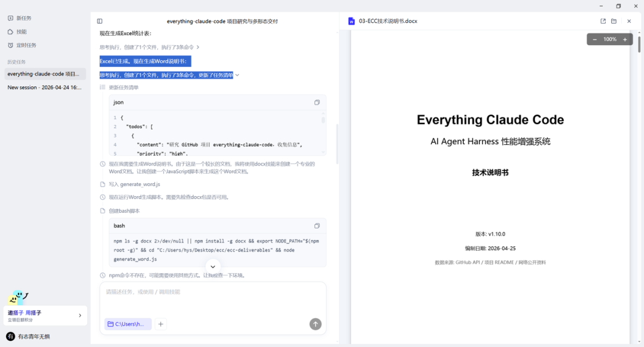Open the 有志青年无惧 user profile

(x=29, y=337)
